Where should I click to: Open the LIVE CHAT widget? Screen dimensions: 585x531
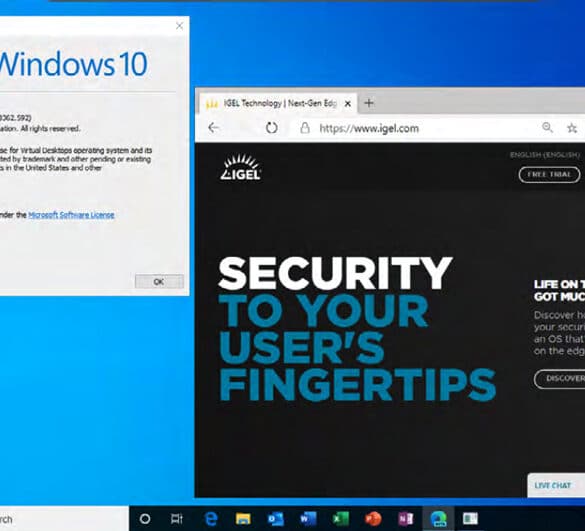(x=556, y=485)
